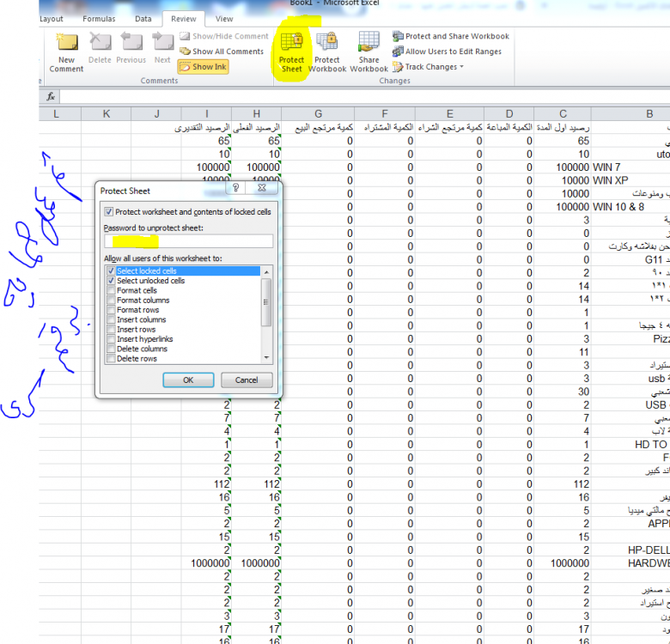Switch to the Formulas tab
Image resolution: width=670 pixels, height=644 pixels.
coord(99,19)
